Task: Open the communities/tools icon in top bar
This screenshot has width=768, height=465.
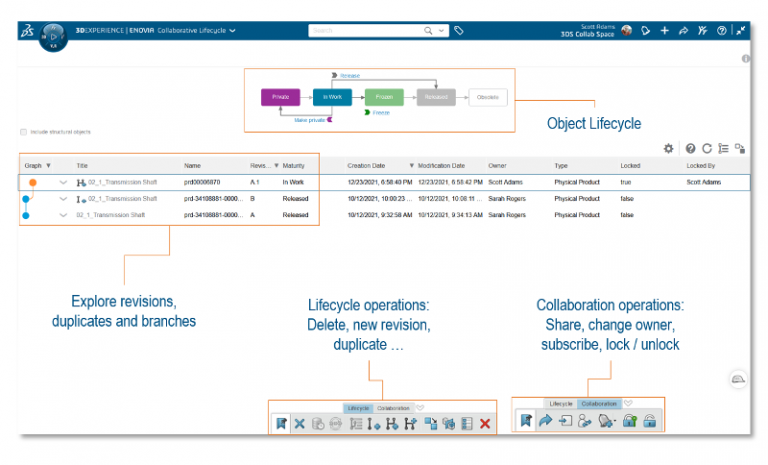Action: [x=703, y=31]
